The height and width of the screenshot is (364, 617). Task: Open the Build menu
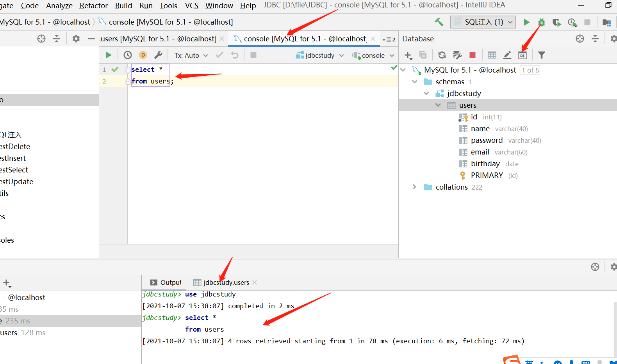click(123, 5)
